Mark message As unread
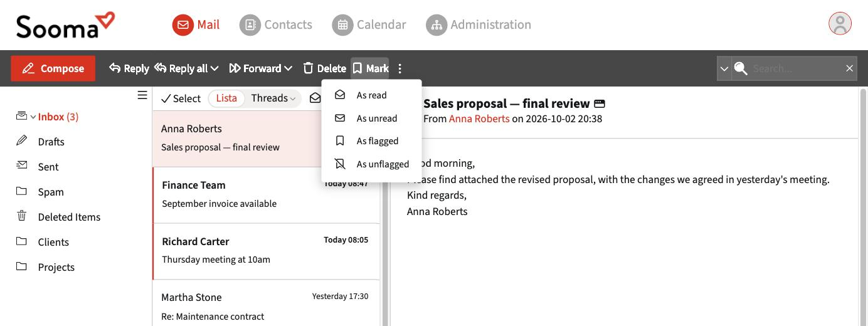This screenshot has height=326, width=868. click(371, 118)
